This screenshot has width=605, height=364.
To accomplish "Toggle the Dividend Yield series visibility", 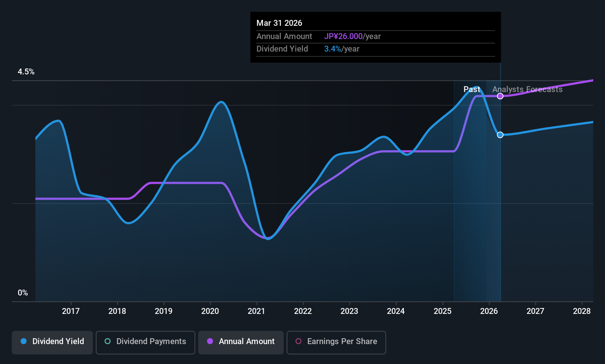I will coord(52,342).
